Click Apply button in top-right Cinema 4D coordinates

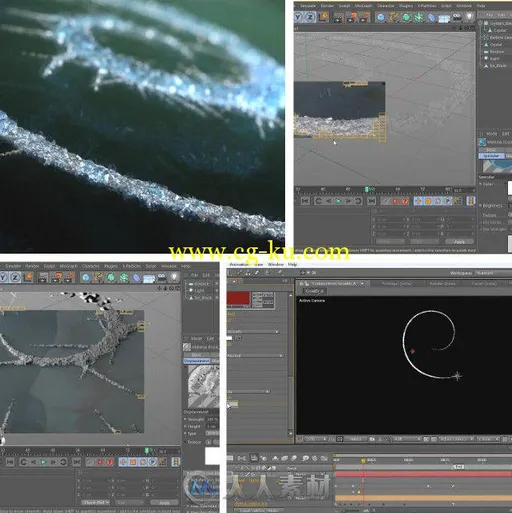click(x=459, y=241)
